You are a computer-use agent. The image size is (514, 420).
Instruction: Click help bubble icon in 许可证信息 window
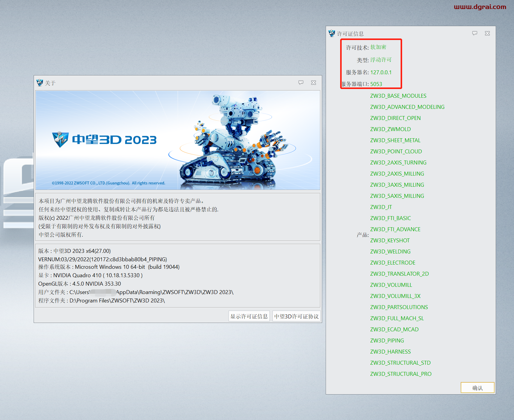[475, 33]
